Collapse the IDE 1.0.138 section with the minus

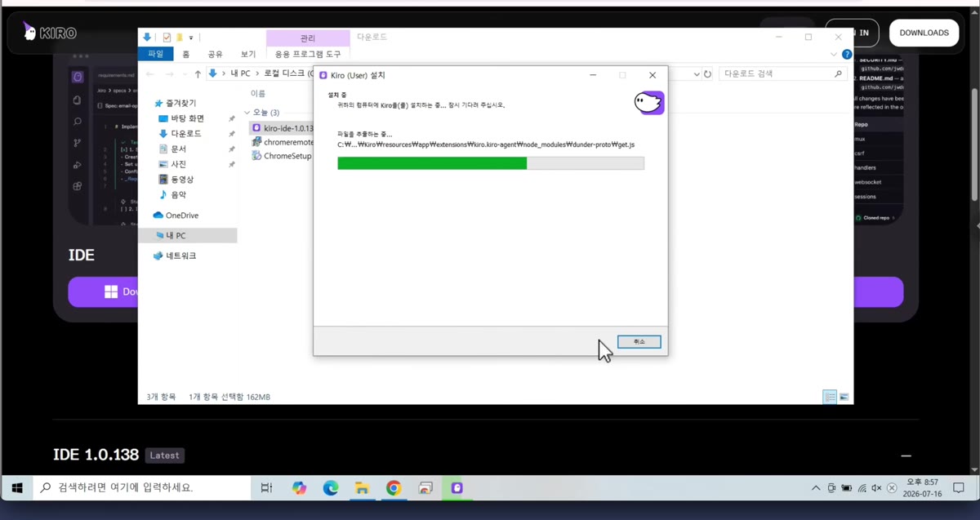point(906,456)
